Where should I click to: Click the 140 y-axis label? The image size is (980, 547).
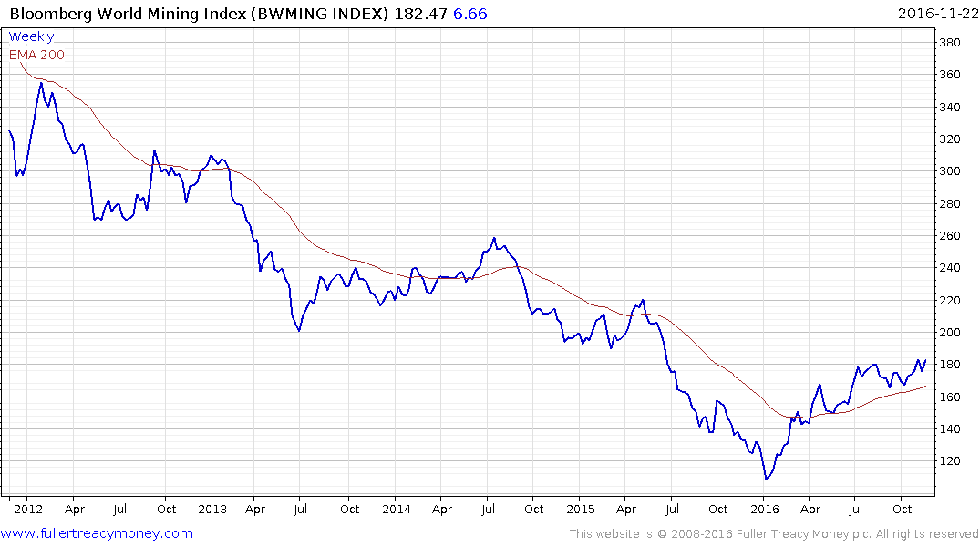point(950,428)
